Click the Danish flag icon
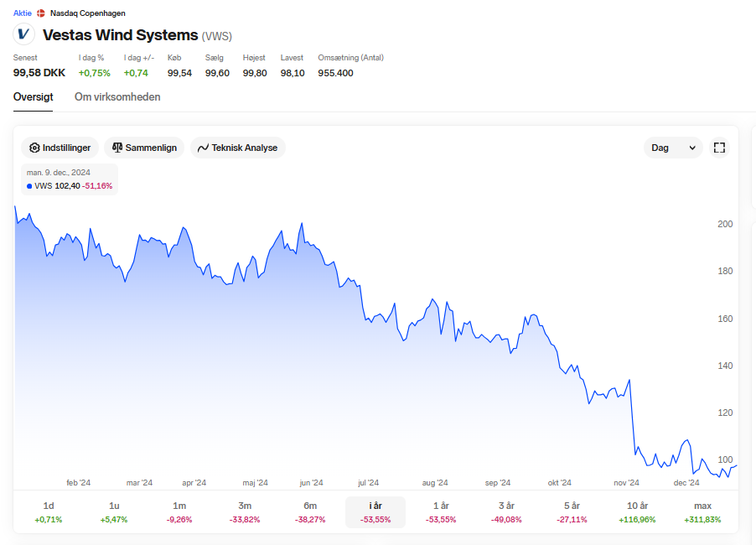The width and height of the screenshot is (756, 545). point(41,13)
